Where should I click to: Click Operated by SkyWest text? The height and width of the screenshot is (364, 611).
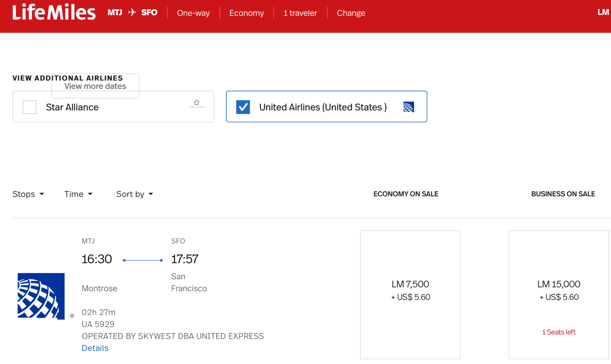(173, 336)
